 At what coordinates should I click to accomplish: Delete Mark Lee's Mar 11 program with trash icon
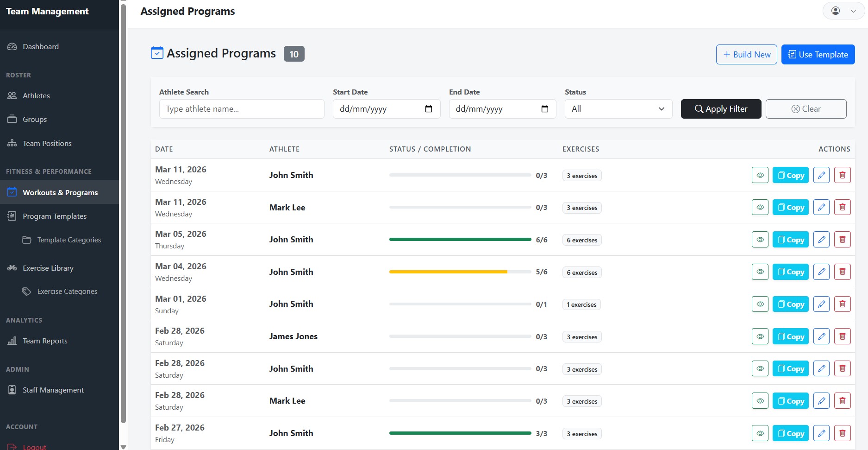click(x=843, y=207)
